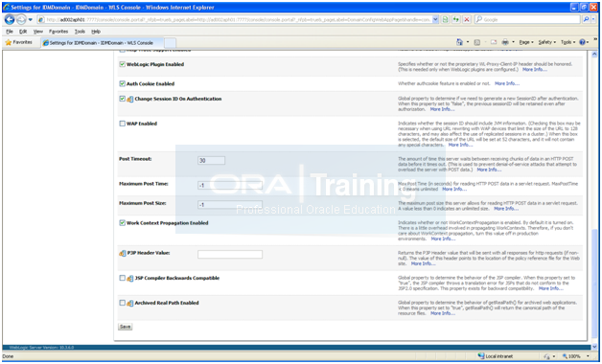Click the Home icon in command bar
Image resolution: width=602 pixels, height=364 pixels.
(x=459, y=42)
